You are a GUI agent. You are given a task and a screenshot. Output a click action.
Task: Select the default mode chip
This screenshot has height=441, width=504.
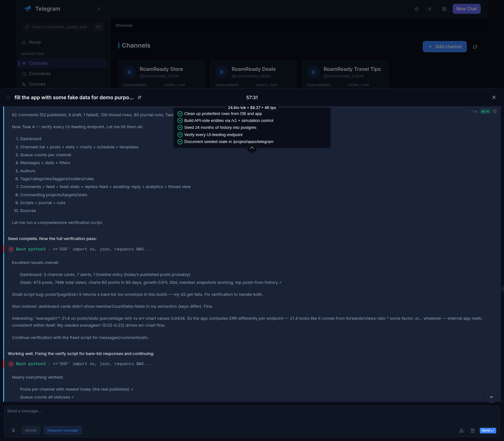pos(31,430)
